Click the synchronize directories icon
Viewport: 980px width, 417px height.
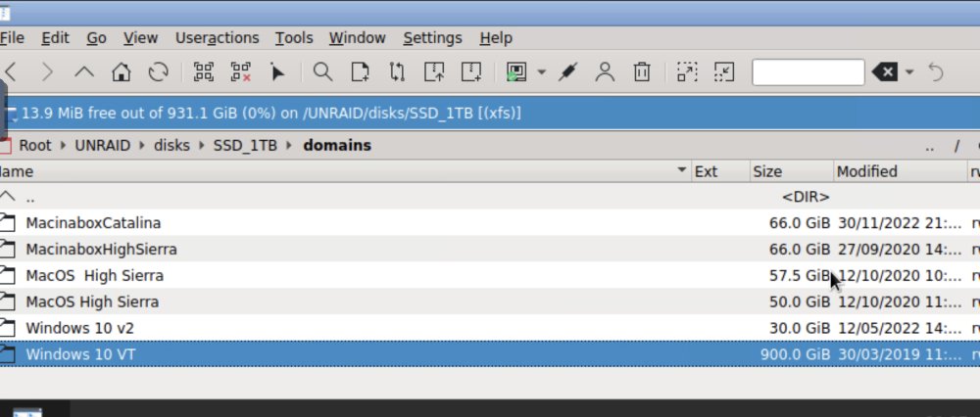[x=397, y=72]
